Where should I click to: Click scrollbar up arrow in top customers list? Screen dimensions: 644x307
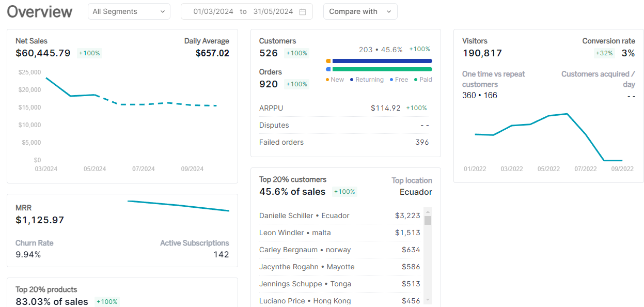pos(428,212)
